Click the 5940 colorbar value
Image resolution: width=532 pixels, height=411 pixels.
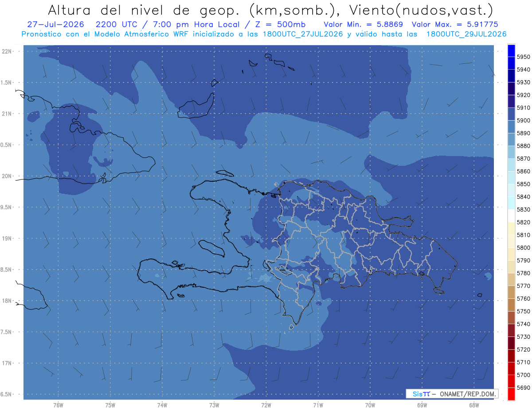524,70
